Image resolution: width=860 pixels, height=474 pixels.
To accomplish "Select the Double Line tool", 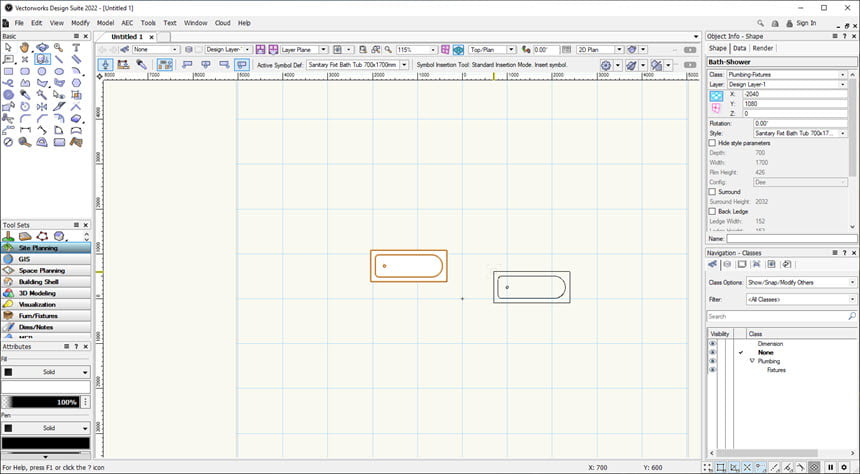I will [x=76, y=59].
